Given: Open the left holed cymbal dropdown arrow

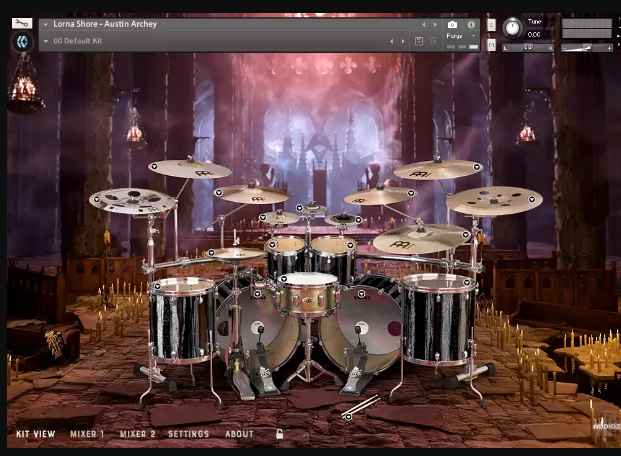Looking at the screenshot, I should pyautogui.click(x=97, y=200).
